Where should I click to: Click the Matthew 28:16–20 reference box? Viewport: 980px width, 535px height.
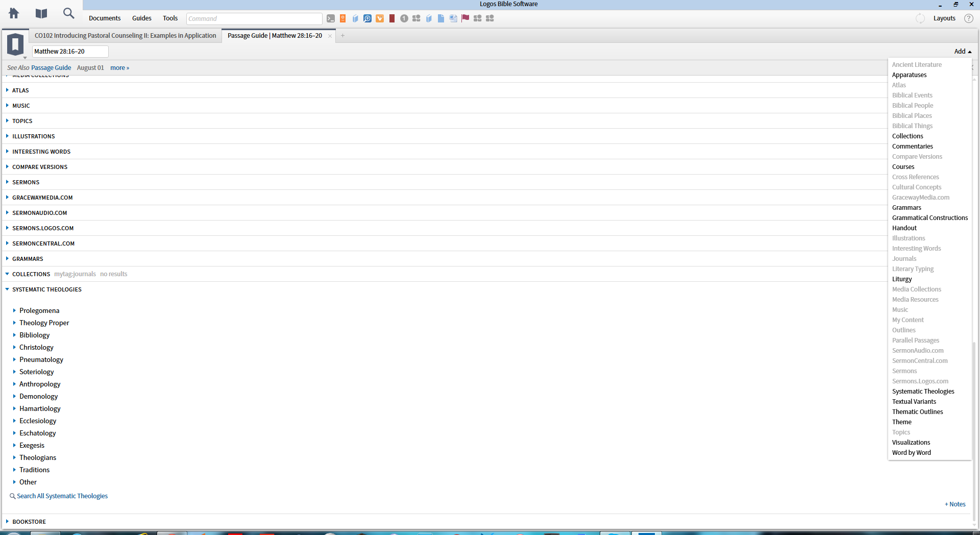tap(70, 52)
